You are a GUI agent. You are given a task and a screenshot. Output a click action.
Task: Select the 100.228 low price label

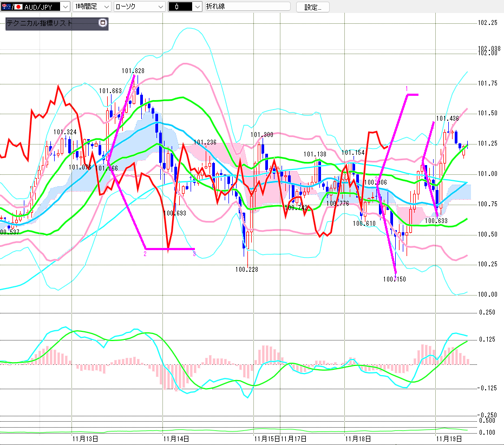246,269
